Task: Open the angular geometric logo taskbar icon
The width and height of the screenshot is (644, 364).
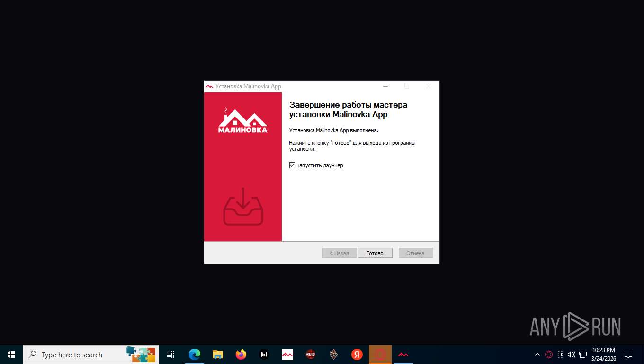Action: click(x=334, y=355)
